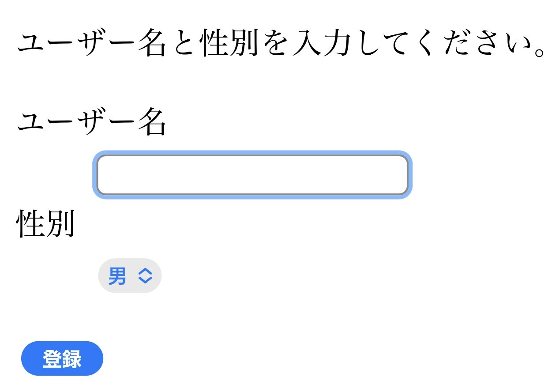548x392 pixels.
Task: Click the white 登録 text on the button
Action: 62,359
